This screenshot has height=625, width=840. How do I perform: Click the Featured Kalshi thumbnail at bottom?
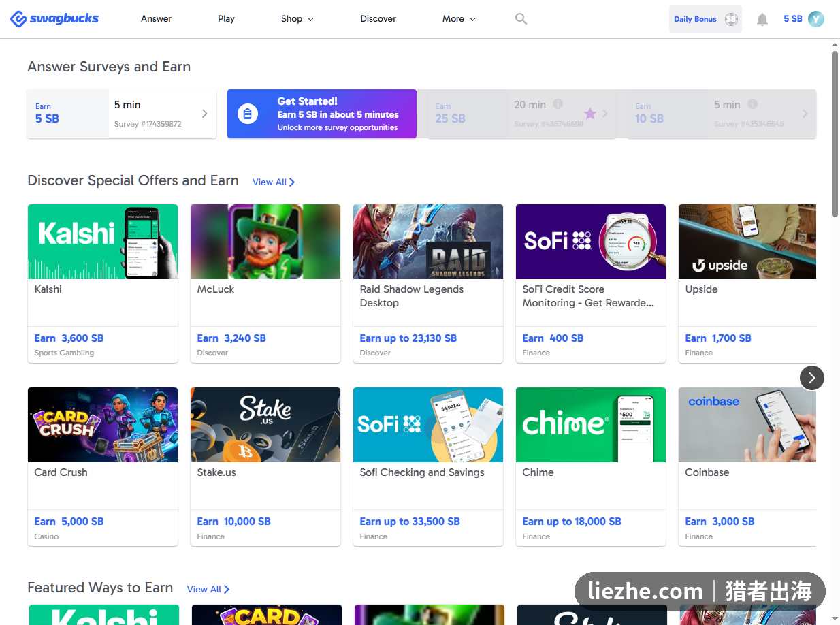point(104,615)
